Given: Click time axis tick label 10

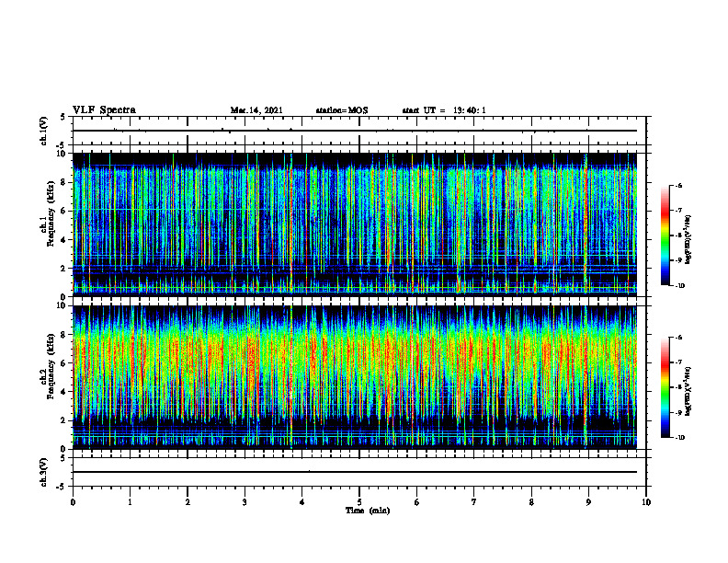Looking at the screenshot, I should (646, 502).
